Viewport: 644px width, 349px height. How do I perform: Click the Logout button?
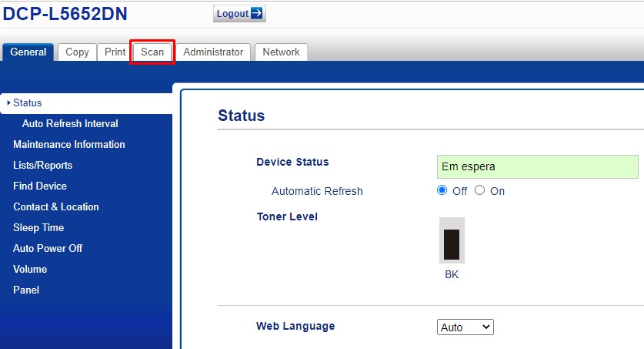(239, 14)
